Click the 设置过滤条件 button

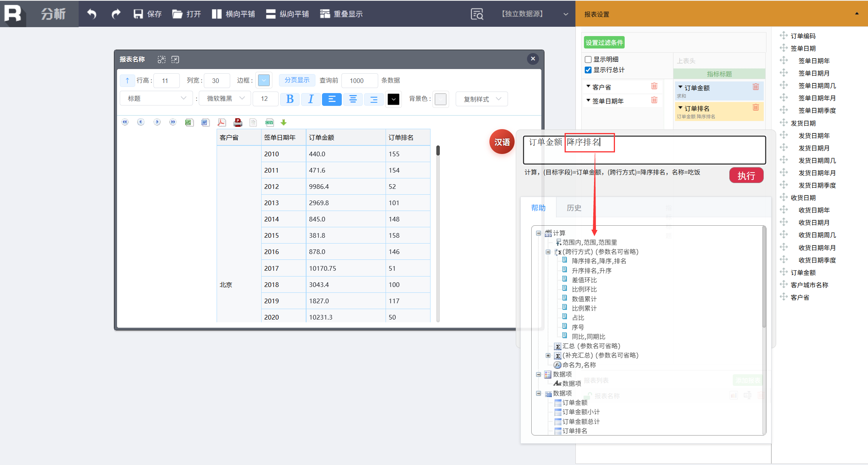pos(604,43)
